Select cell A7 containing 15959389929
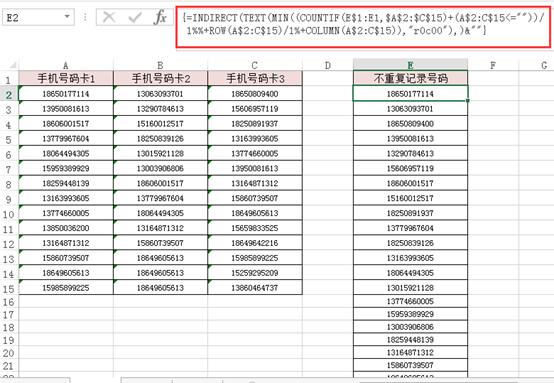Screen dimensions: 554x383 [66, 168]
